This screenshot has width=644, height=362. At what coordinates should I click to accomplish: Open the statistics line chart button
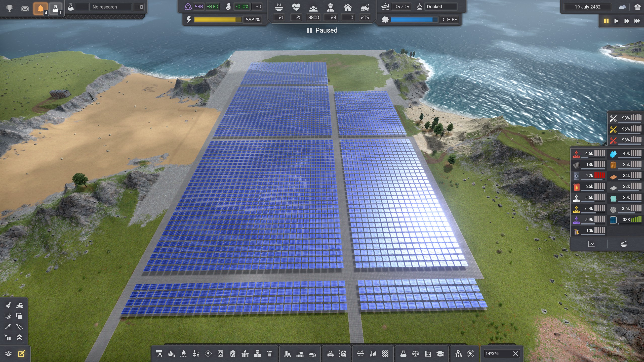(x=591, y=244)
